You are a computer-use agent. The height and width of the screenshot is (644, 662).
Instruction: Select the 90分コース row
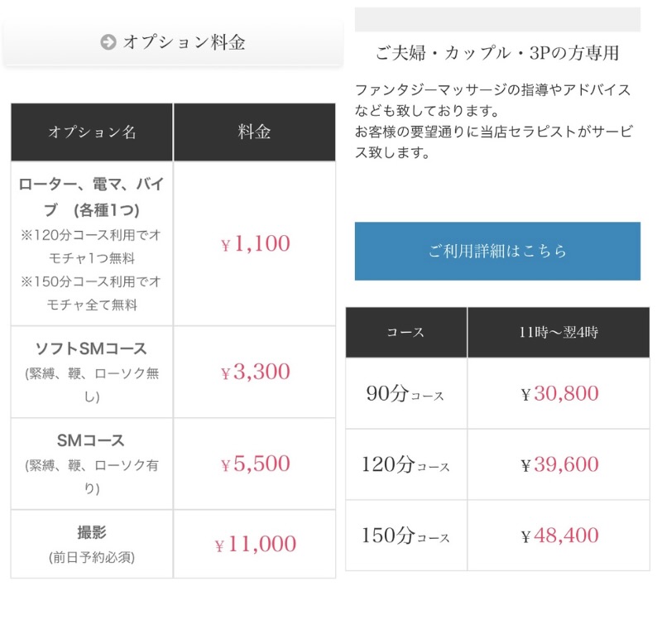[497, 393]
